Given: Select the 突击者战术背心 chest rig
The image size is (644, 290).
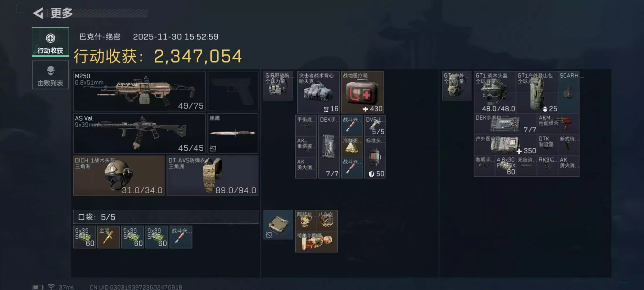Looking at the screenshot, I should tap(318, 92).
